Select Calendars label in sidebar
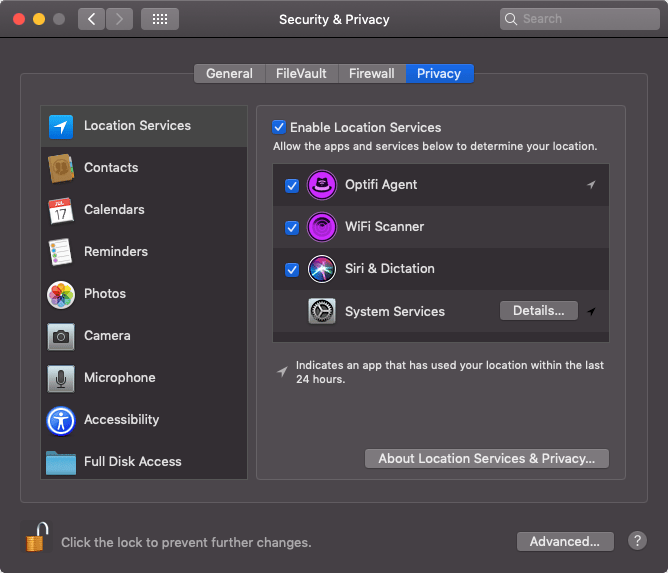 pos(114,210)
